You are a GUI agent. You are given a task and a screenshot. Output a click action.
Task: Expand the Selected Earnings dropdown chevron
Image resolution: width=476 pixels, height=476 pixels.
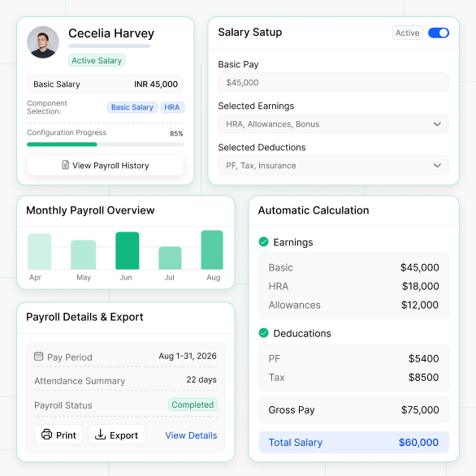[x=437, y=123]
